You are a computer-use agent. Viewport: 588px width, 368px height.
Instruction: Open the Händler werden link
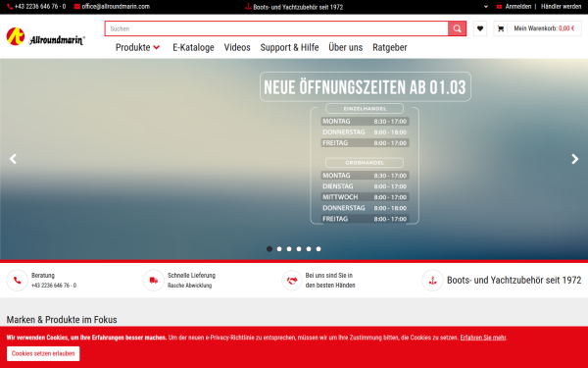tap(561, 7)
